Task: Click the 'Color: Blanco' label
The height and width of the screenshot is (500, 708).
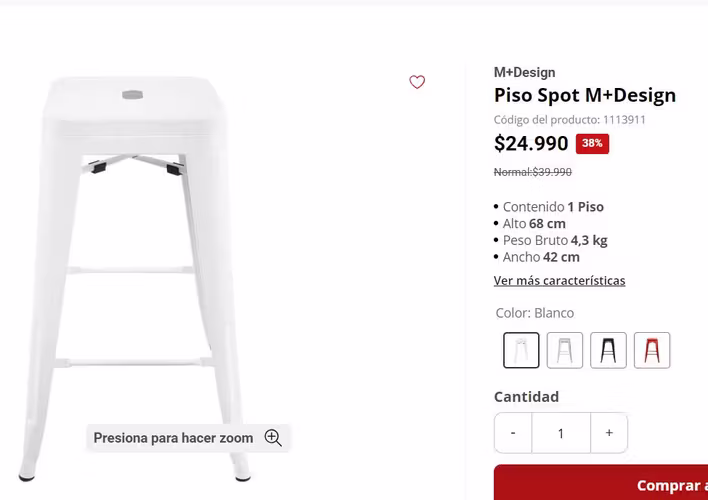Action: click(x=535, y=313)
